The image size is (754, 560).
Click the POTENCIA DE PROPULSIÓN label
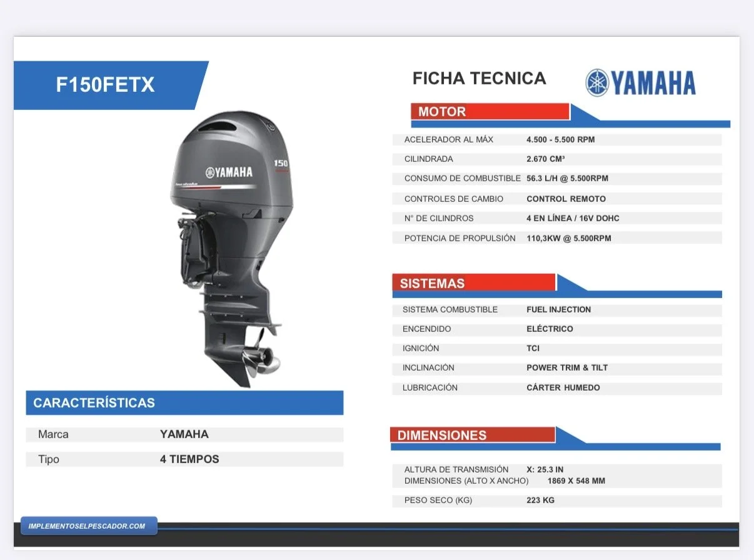pos(460,238)
